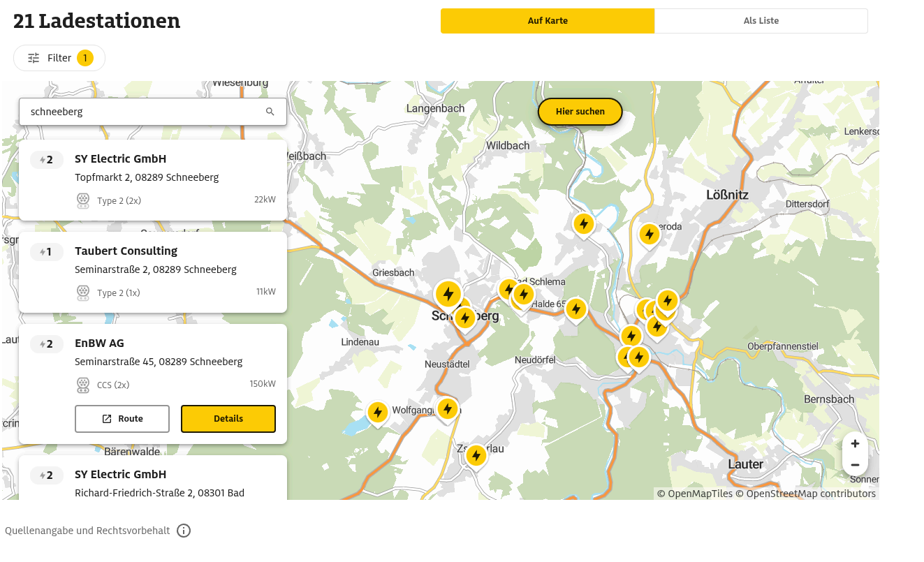
Task: Click the Type 2 plug icon for Topfmarkt
Action: tap(83, 200)
